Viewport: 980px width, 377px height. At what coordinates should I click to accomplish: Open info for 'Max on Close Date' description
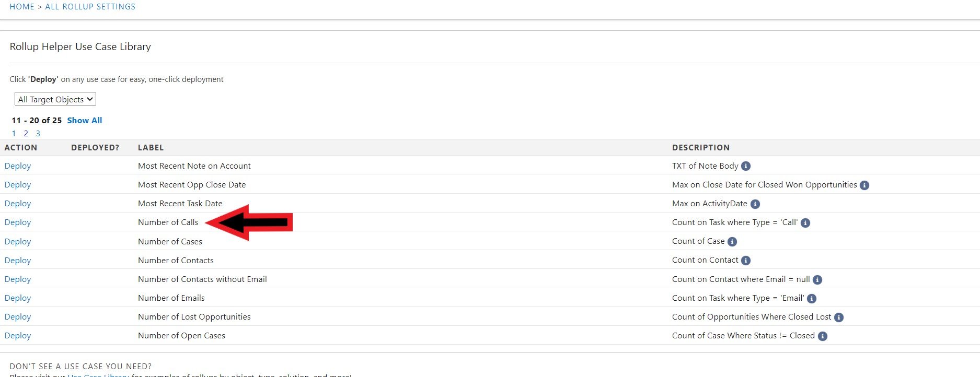point(864,185)
